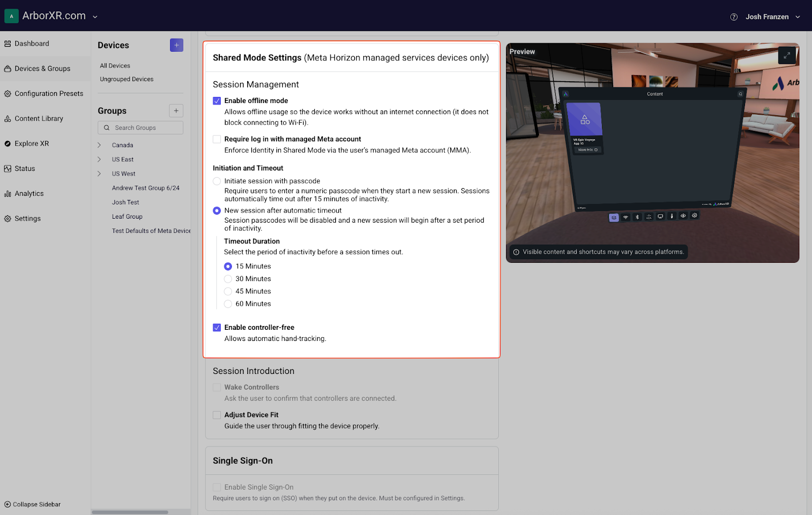Click the content library icon in preview toolbar

coord(614,218)
